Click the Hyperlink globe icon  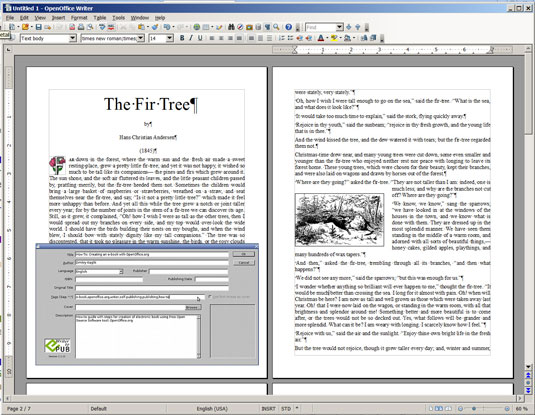pyautogui.click(x=197, y=27)
